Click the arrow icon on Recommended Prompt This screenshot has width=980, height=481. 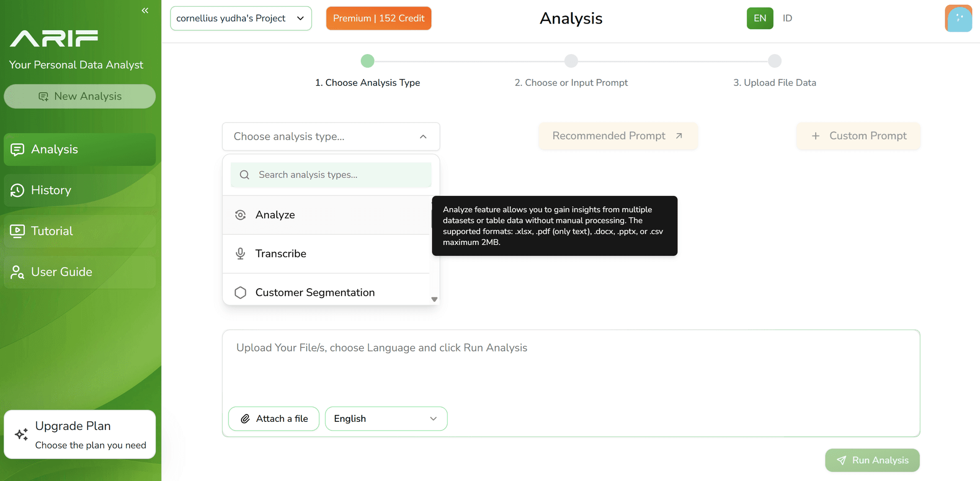679,136
